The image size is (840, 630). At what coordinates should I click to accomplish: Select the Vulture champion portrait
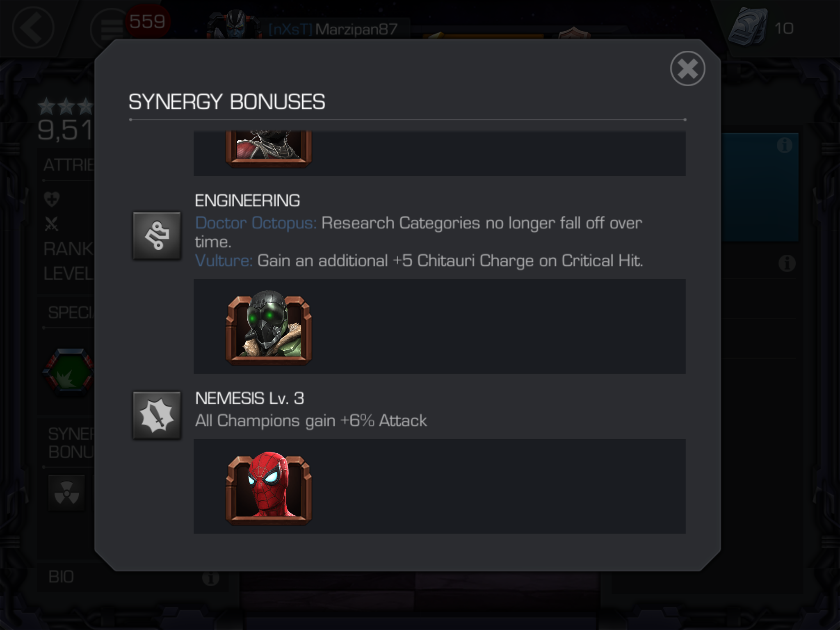269,328
